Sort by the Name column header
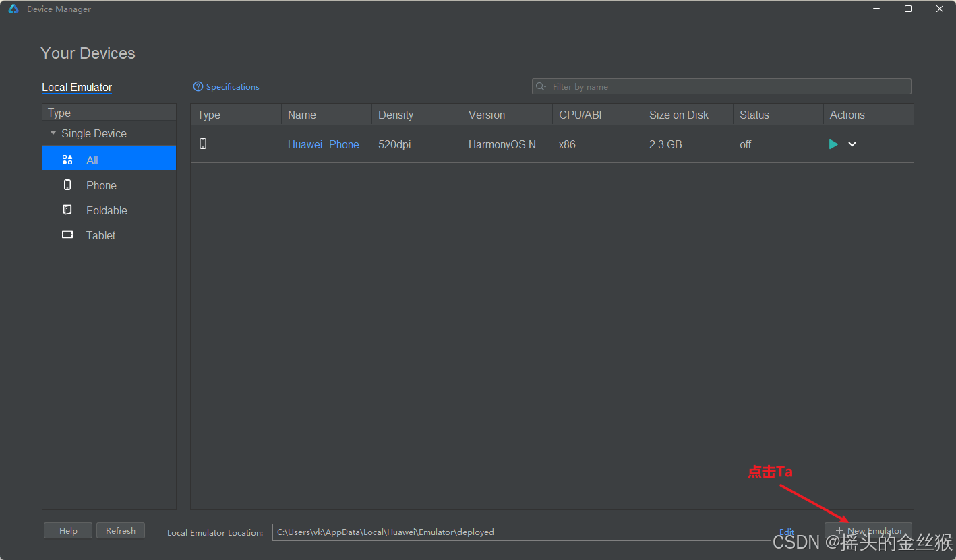This screenshot has height=560, width=956. (x=326, y=115)
